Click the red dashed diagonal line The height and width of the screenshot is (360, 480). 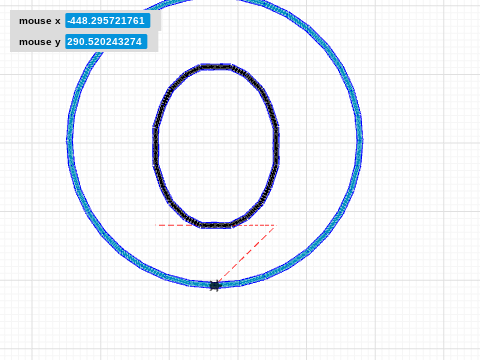click(247, 253)
